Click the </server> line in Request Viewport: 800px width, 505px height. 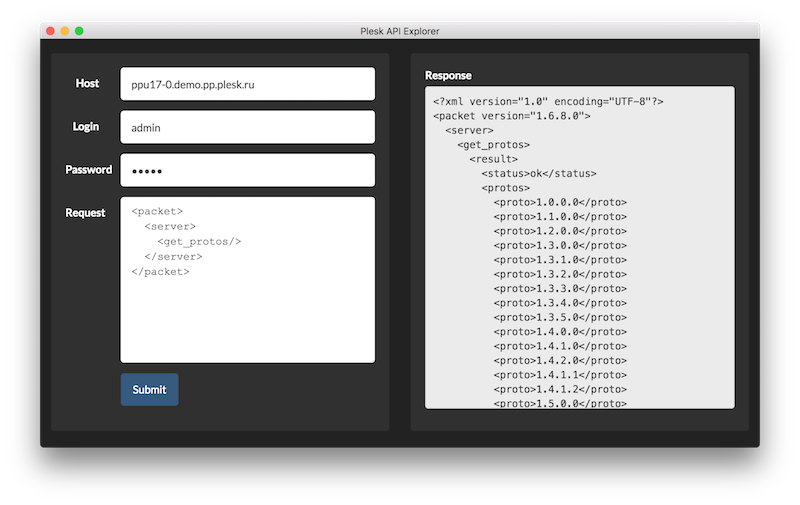173,257
